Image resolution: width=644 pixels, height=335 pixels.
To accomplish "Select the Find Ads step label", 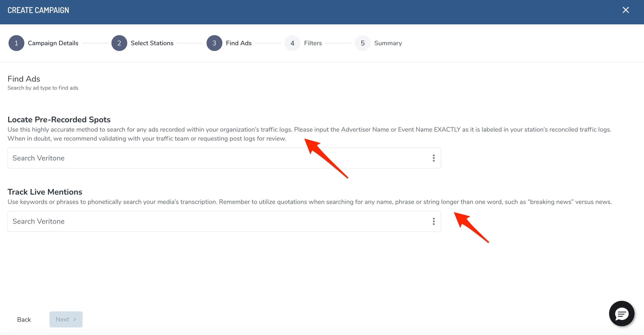I will pyautogui.click(x=238, y=43).
